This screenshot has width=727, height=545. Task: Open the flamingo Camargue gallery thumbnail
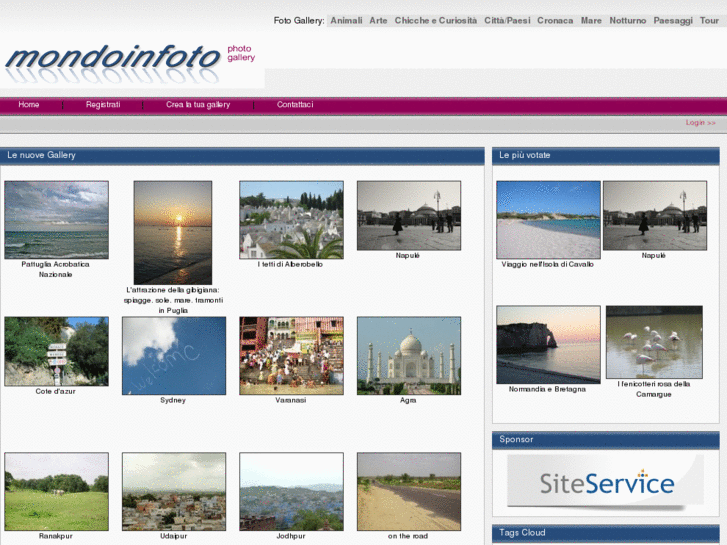654,342
